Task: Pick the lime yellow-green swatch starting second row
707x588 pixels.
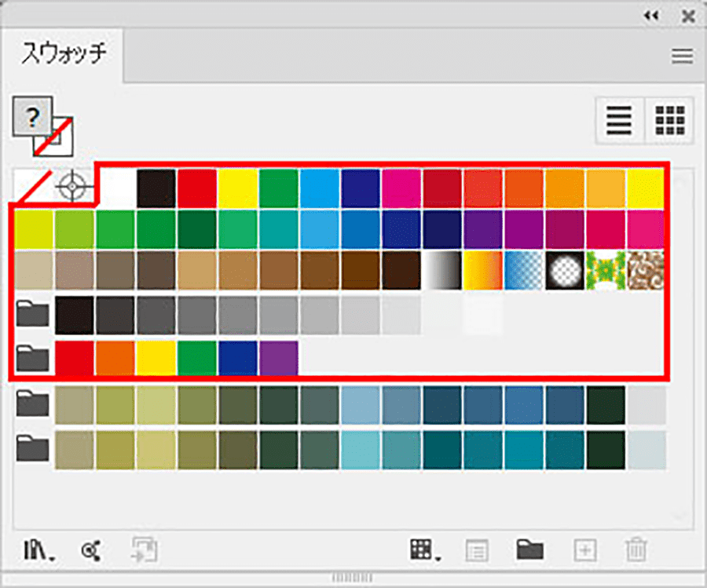Action: 34,229
